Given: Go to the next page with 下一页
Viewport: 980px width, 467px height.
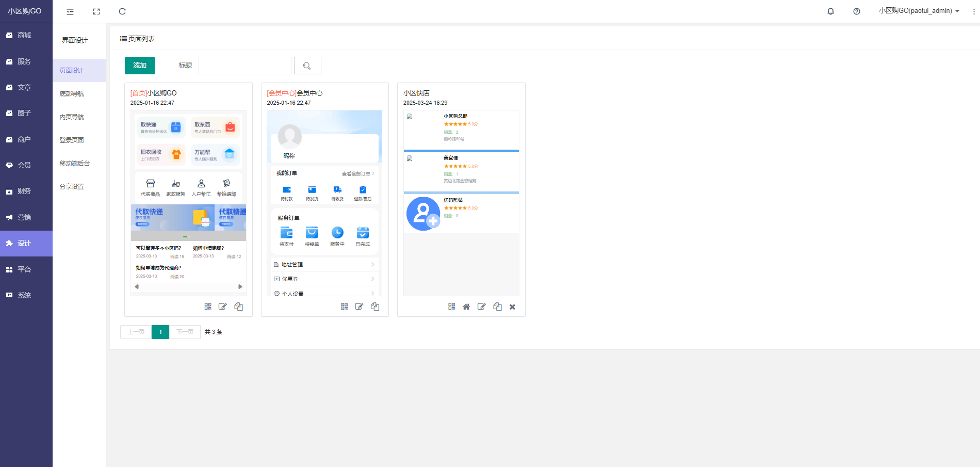Looking at the screenshot, I should [185, 332].
